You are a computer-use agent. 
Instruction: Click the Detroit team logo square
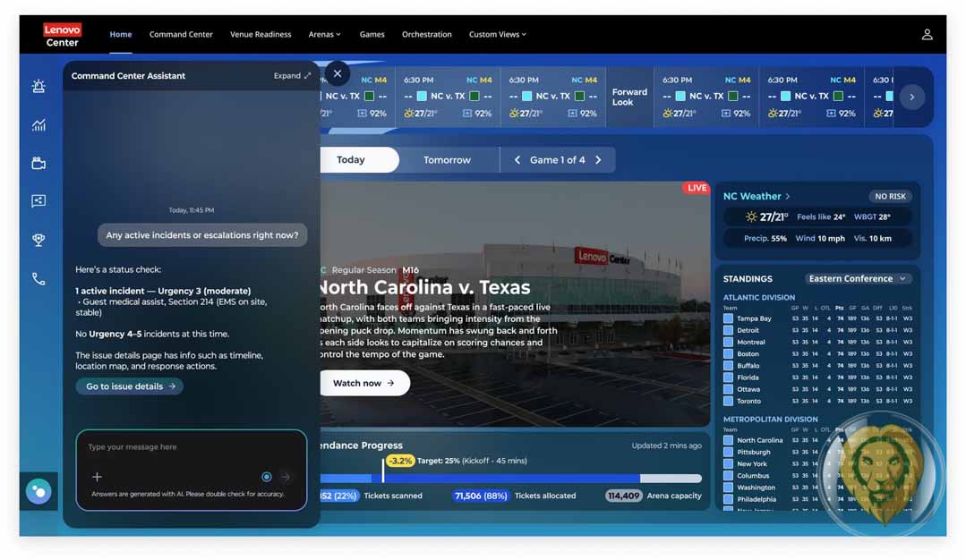click(728, 330)
